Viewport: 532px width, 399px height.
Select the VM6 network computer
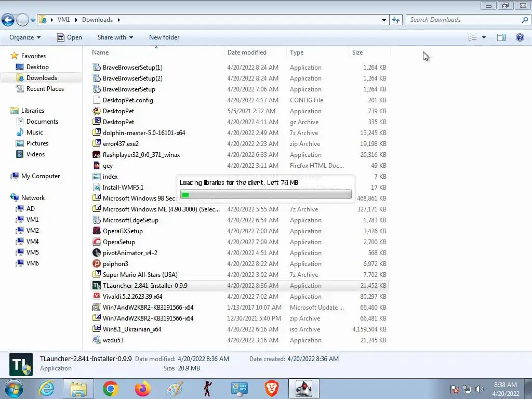coord(33,263)
